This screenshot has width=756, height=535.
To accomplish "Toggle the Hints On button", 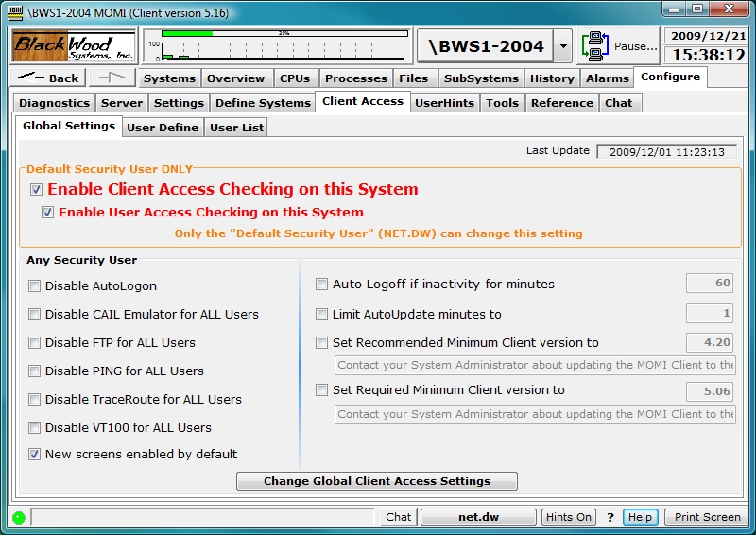I will point(569,517).
